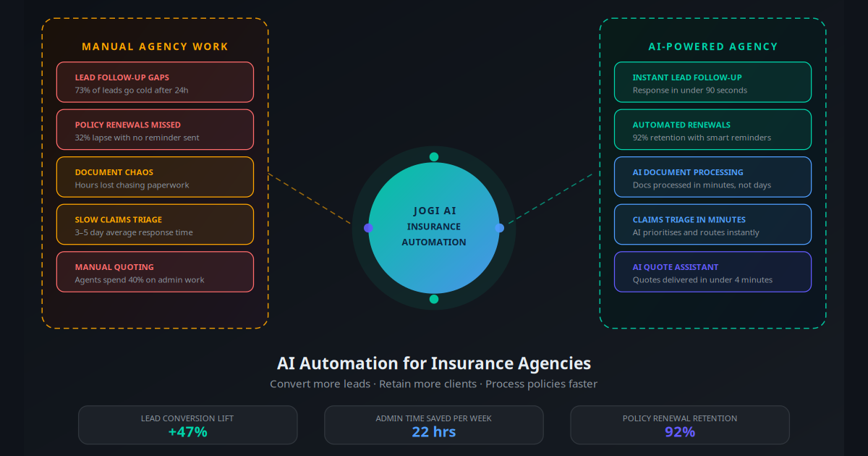868x456 pixels.
Task: Click the +47% value
Action: 188,432
